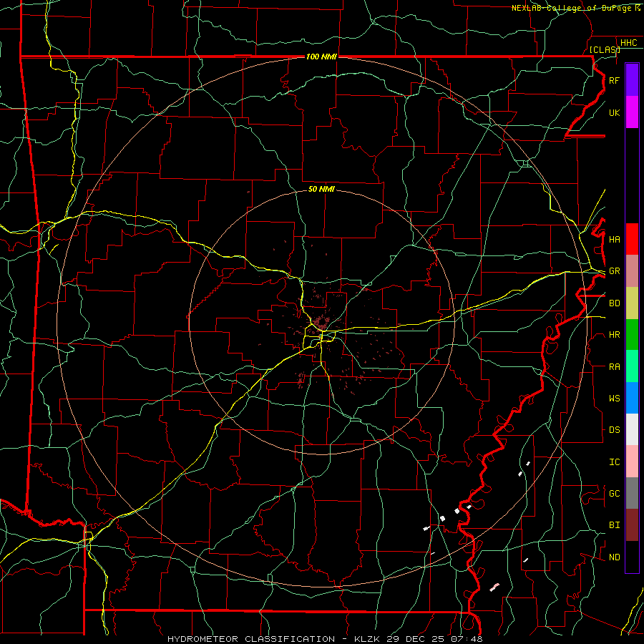Screen dimensions: 644x644
Task: Click the RF purple legend swatch
Action: click(x=632, y=80)
